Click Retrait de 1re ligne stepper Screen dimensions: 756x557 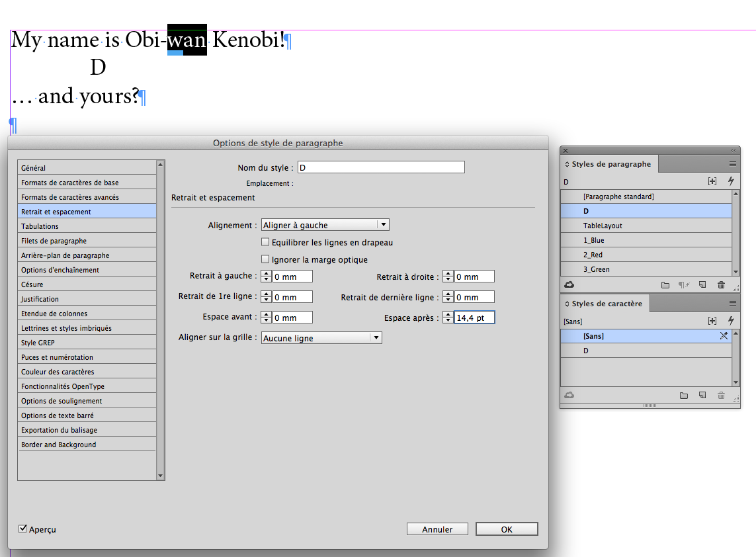[266, 296]
